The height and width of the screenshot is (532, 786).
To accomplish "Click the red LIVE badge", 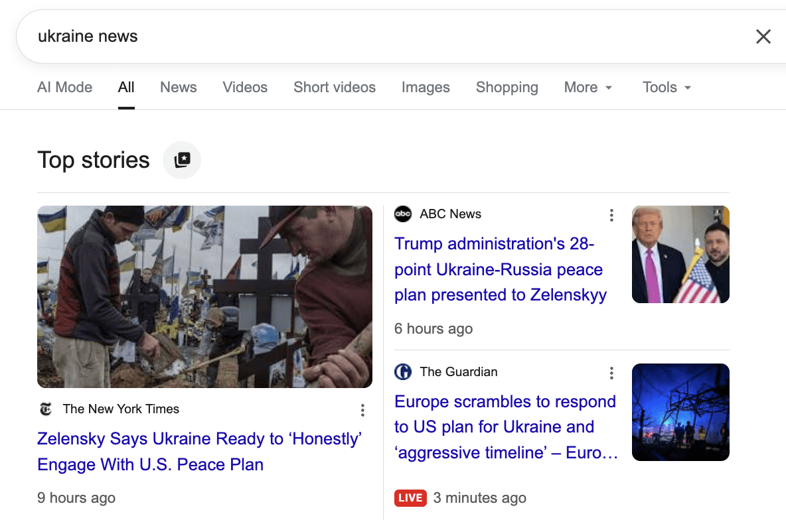I will coord(410,498).
